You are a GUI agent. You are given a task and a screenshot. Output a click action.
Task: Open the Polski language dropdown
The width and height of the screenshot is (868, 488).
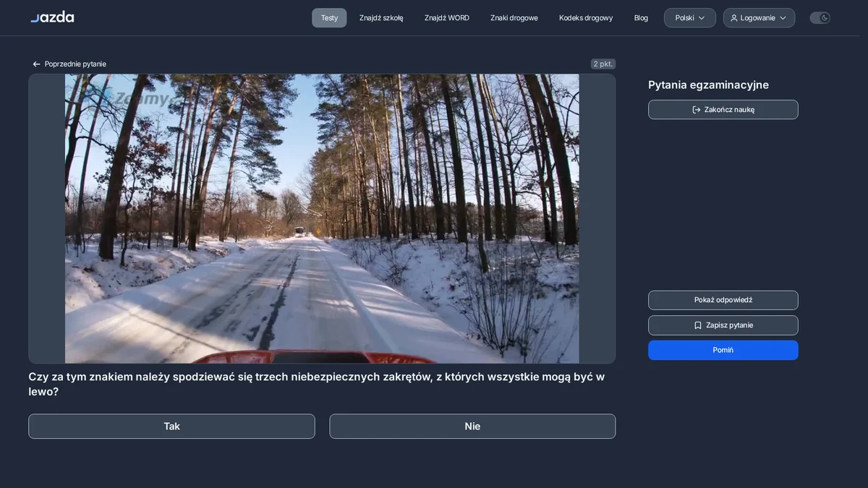tap(690, 18)
